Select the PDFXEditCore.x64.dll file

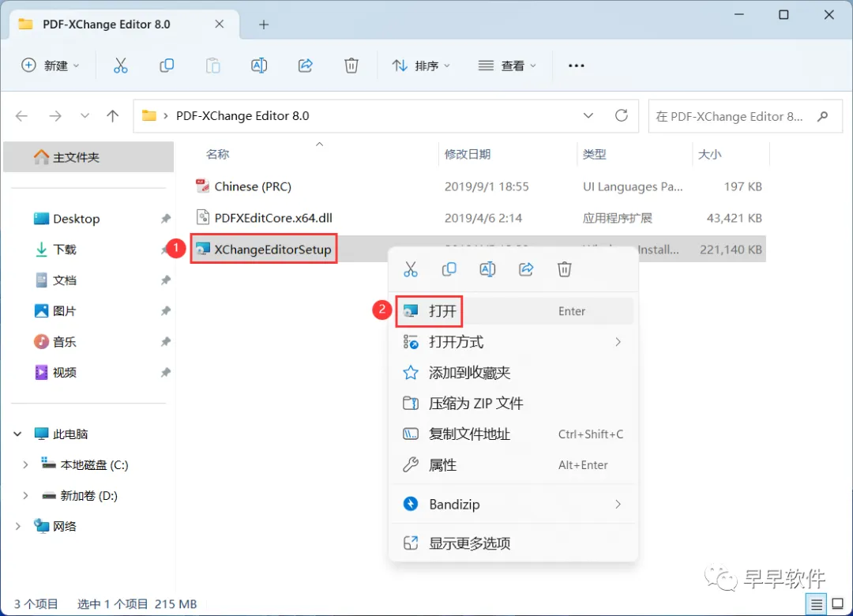pyautogui.click(x=273, y=218)
